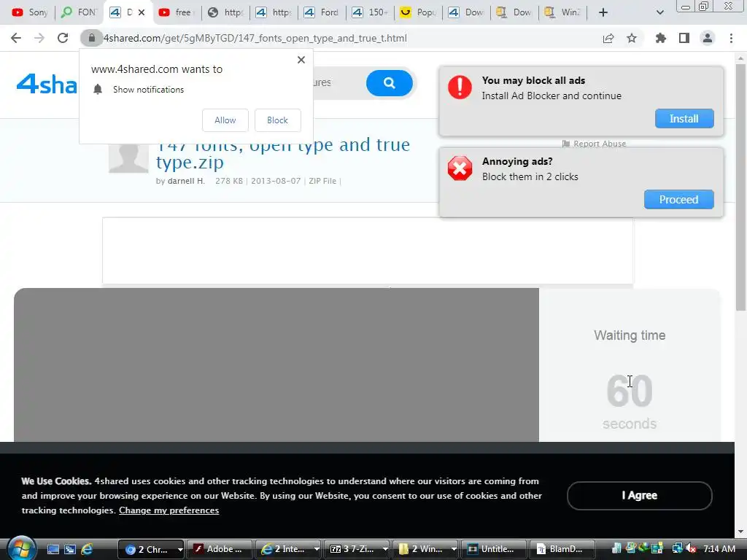Switch to the FON tab
Viewport: 747px width, 560px height.
[x=79, y=12]
